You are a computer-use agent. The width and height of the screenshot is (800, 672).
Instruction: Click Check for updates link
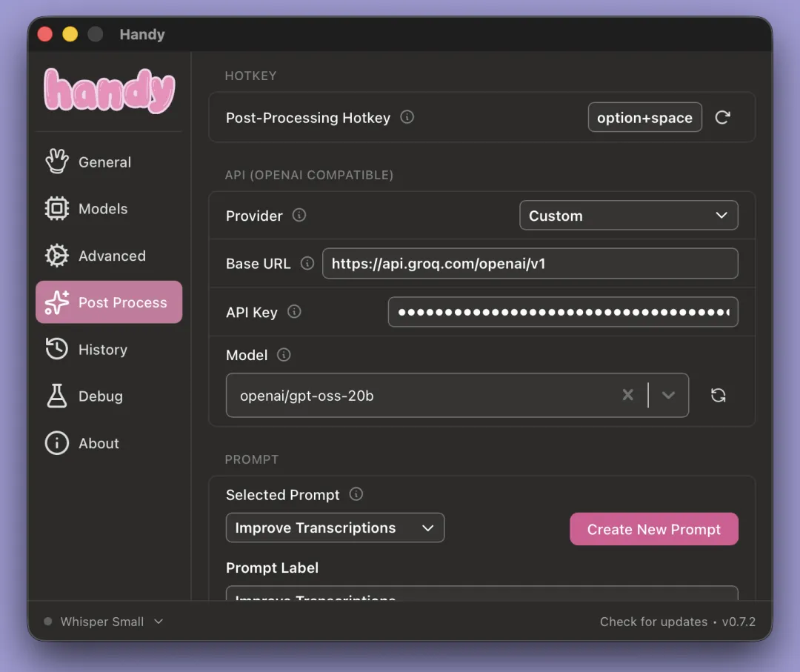[x=653, y=622]
